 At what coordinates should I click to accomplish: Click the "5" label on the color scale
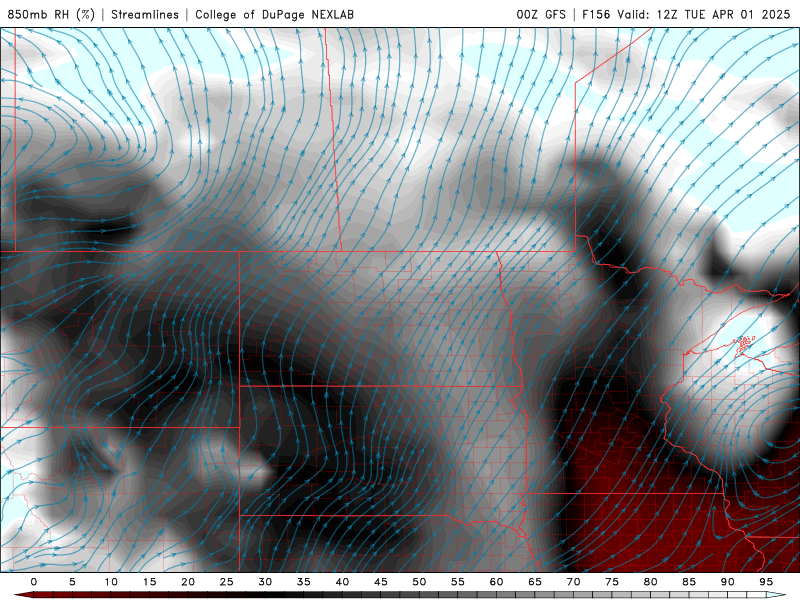[72, 582]
